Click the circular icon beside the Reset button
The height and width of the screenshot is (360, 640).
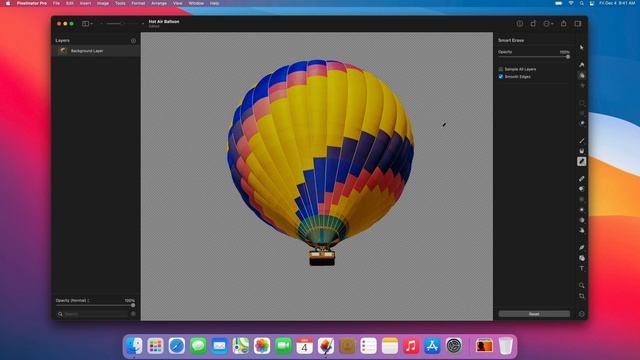pyautogui.click(x=582, y=314)
